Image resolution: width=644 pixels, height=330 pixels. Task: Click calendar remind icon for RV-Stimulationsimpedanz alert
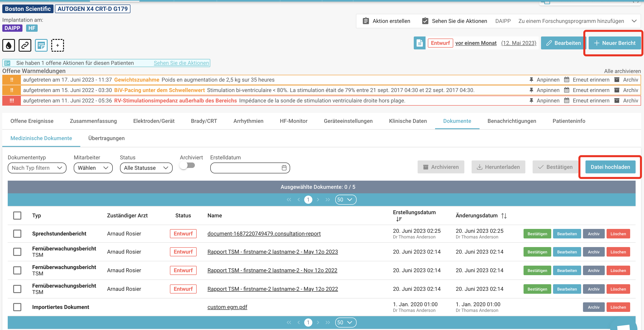pyautogui.click(x=567, y=101)
